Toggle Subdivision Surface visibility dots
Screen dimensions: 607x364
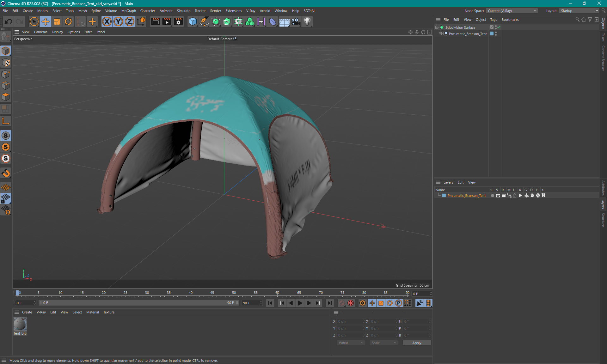coord(496,27)
